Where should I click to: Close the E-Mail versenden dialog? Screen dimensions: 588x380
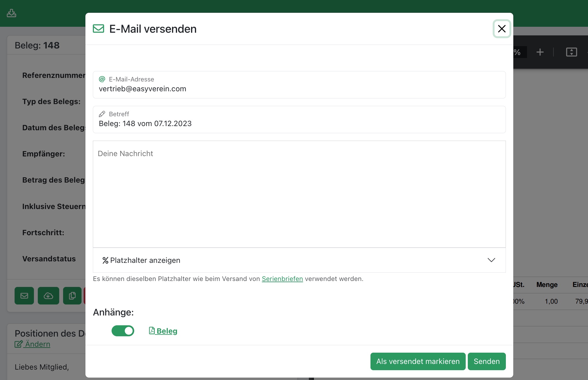point(502,29)
